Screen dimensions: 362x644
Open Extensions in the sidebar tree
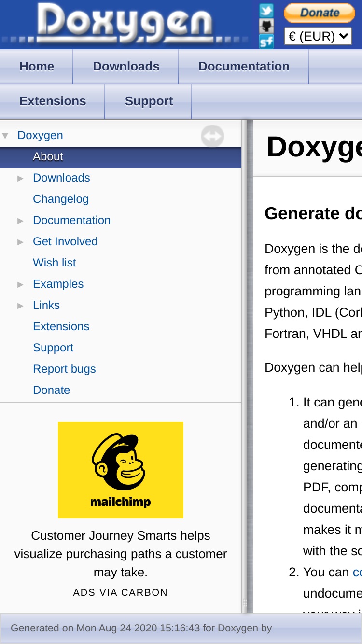tap(61, 326)
